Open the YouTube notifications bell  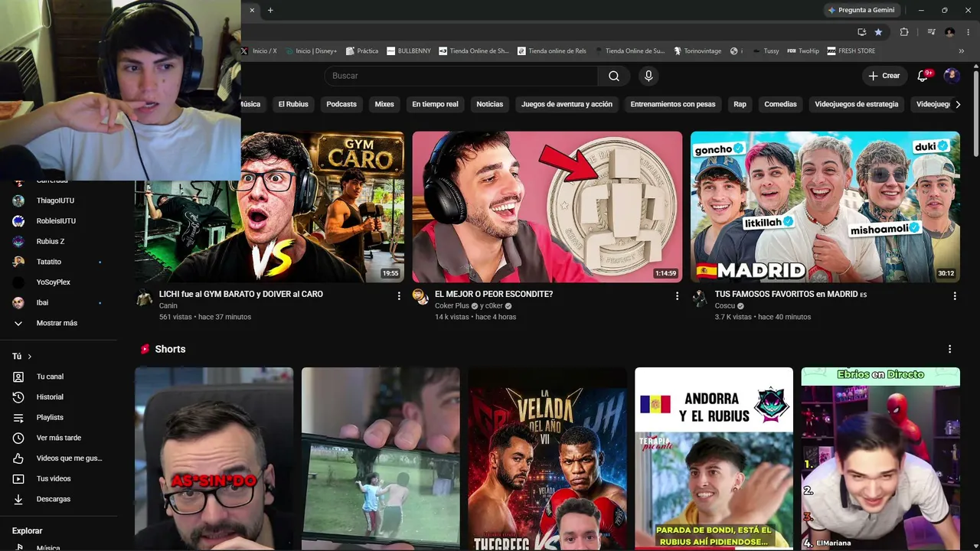(923, 76)
